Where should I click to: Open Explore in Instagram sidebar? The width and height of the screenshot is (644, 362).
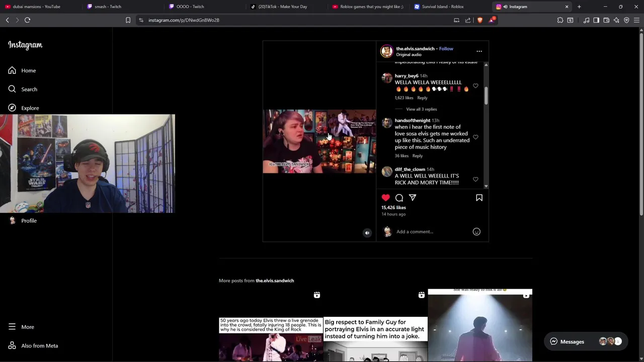pyautogui.click(x=24, y=108)
